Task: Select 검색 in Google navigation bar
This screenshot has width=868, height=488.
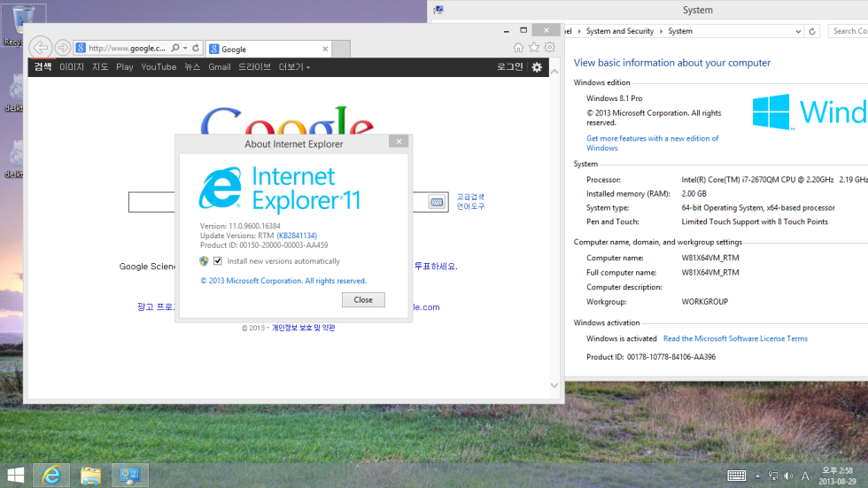Action: click(43, 67)
